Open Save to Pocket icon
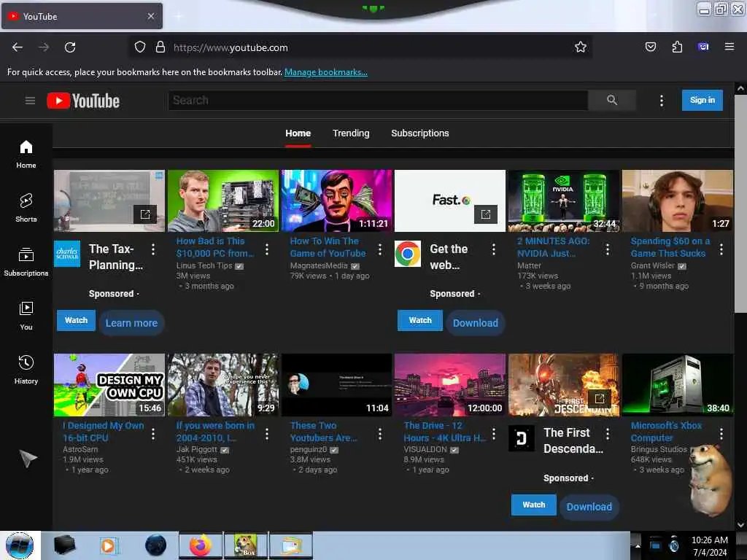 tap(650, 47)
